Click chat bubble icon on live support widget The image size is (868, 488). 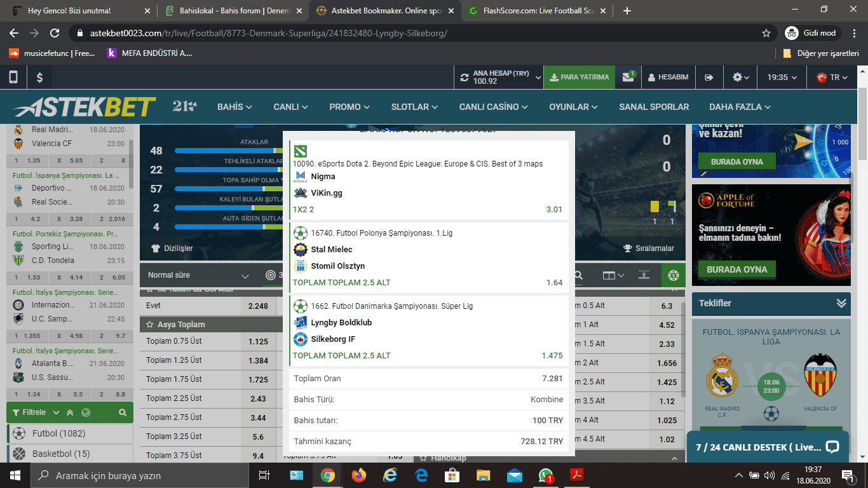point(832,447)
